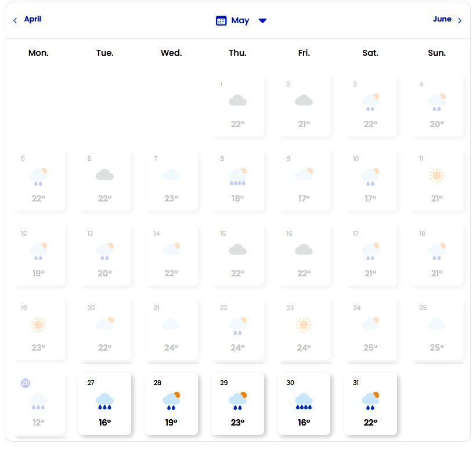Click the Thu. column header
The height and width of the screenshot is (454, 476).
[237, 53]
